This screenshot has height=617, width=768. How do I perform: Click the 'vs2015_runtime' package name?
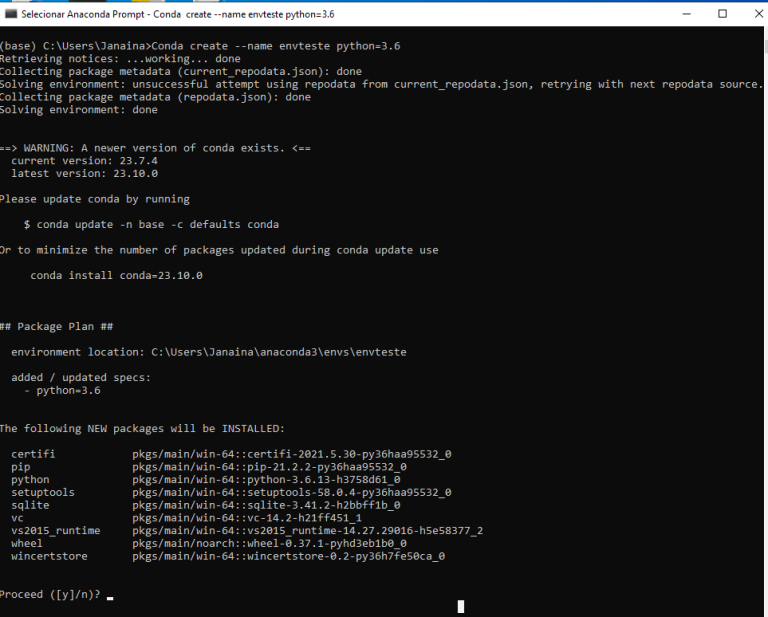[56, 530]
